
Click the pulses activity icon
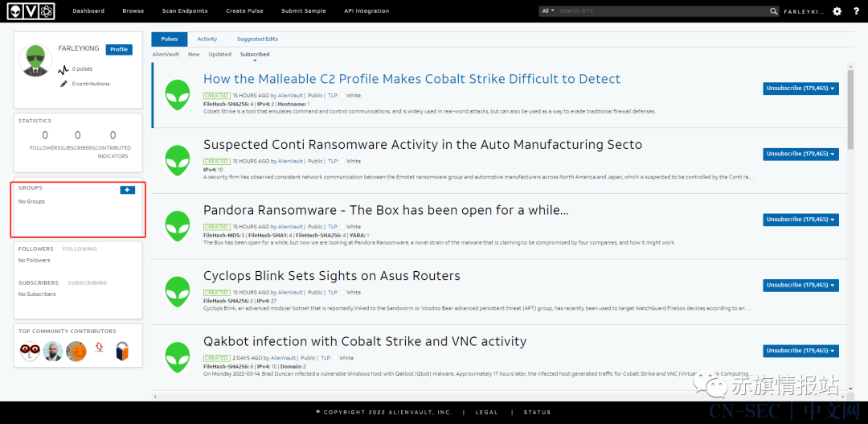click(63, 70)
